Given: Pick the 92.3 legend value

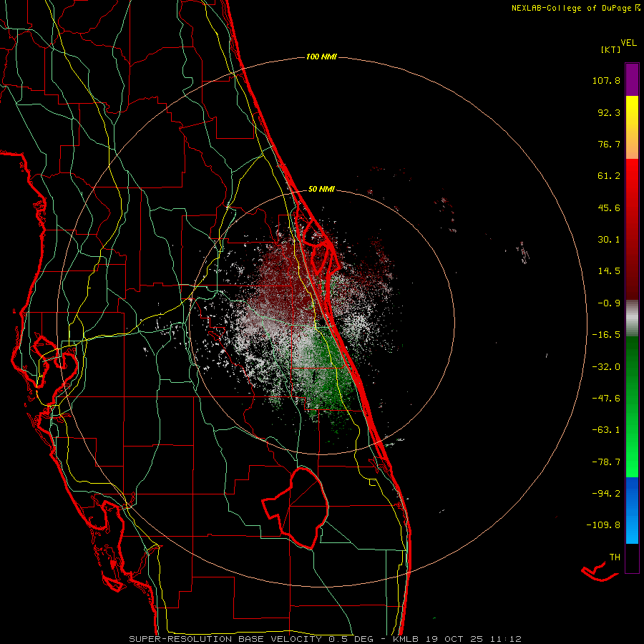Looking at the screenshot, I should point(609,112).
